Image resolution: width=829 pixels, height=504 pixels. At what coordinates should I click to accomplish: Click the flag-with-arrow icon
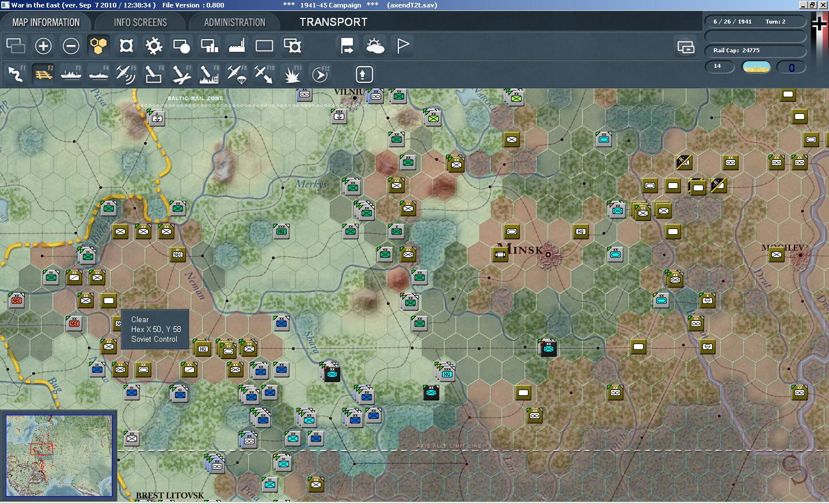(347, 46)
